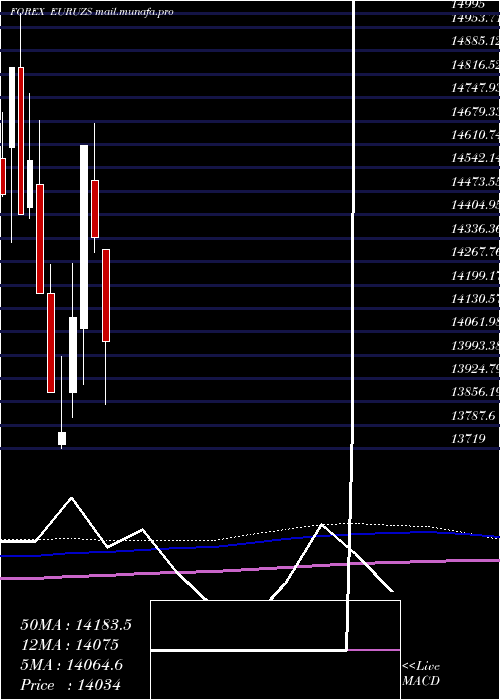
Task: Click the 14404.95 price axis label
Action: click(x=475, y=205)
